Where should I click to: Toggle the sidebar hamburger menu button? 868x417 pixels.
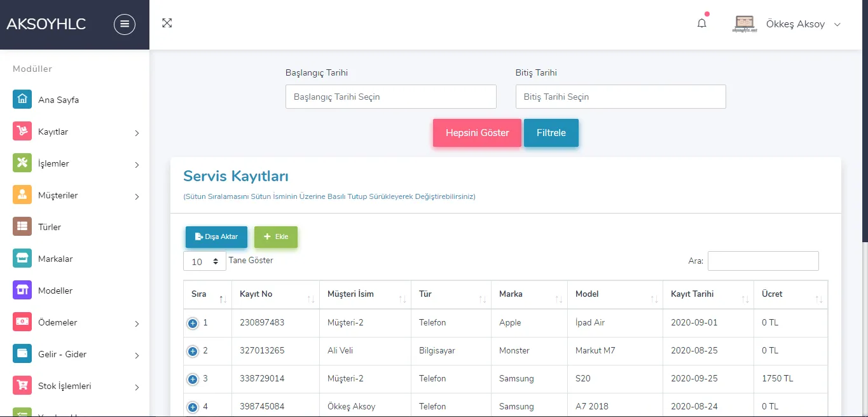coord(125,24)
